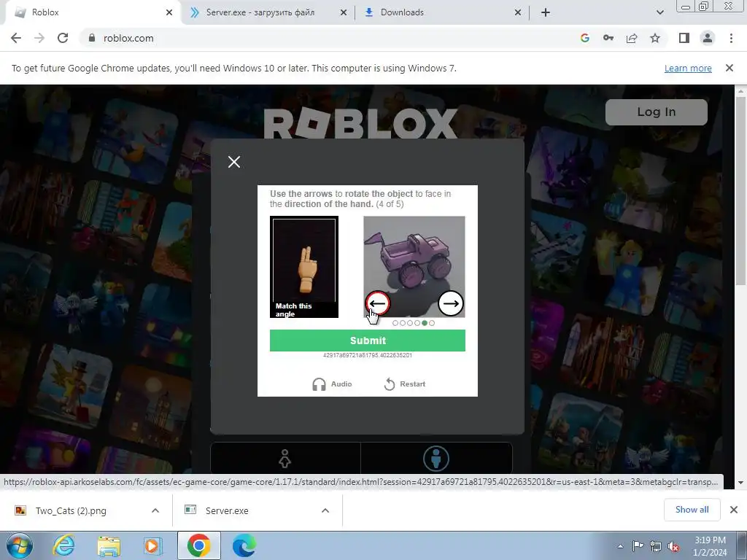Open the Server.exe download
The height and width of the screenshot is (560, 747).
point(227,510)
